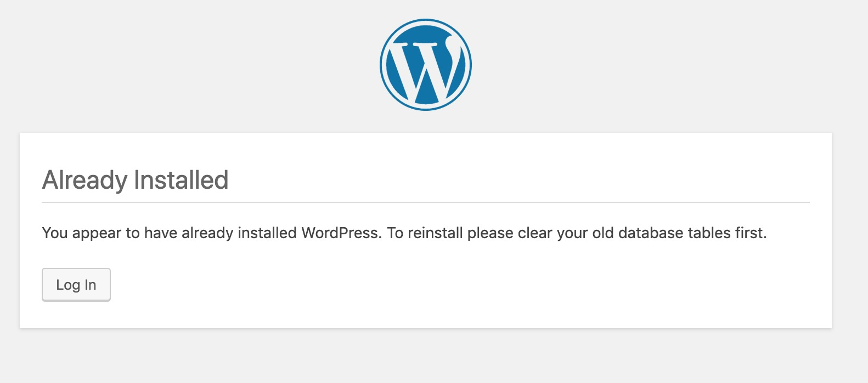Click the word 'already' in the paragraph
This screenshot has width=868, height=383.
pyautogui.click(x=207, y=233)
